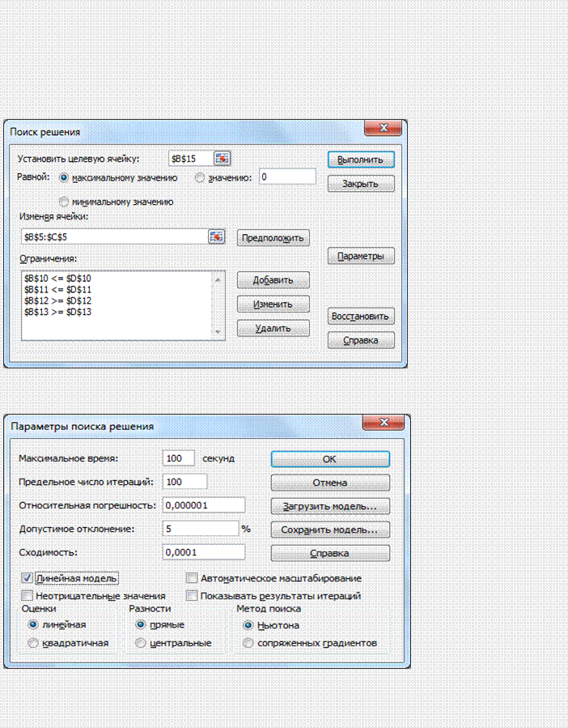Close the 'Параметры поиска решения' dialog
The image size is (568, 728).
[383, 424]
